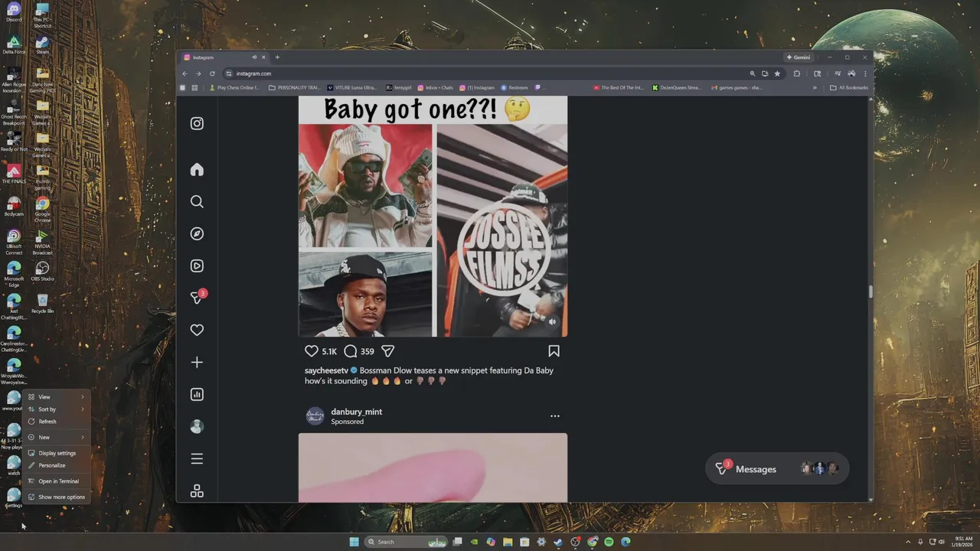This screenshot has height=551, width=980.
Task: Open Display settings from context menu
Action: (56, 453)
